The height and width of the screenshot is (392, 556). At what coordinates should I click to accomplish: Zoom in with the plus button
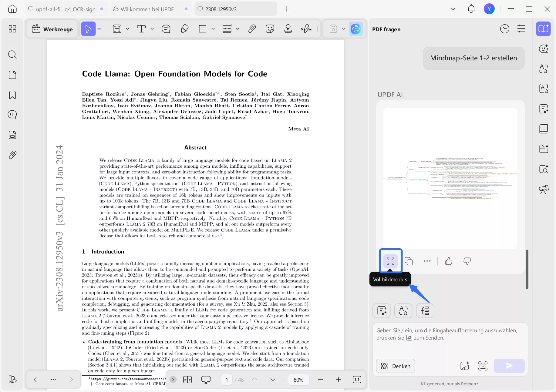tap(339, 380)
